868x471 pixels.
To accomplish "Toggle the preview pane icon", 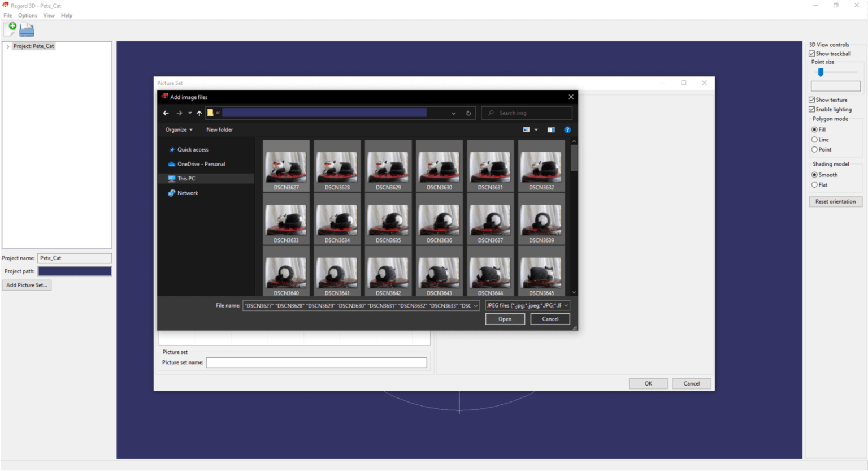I will click(x=551, y=130).
